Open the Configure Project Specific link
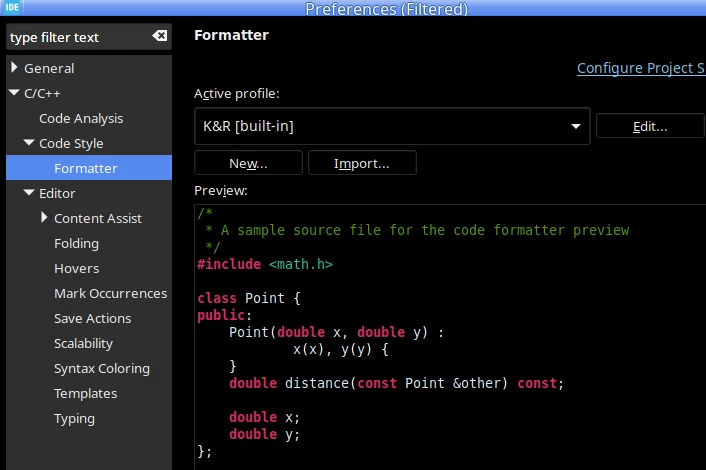The height and width of the screenshot is (470, 706). (641, 68)
